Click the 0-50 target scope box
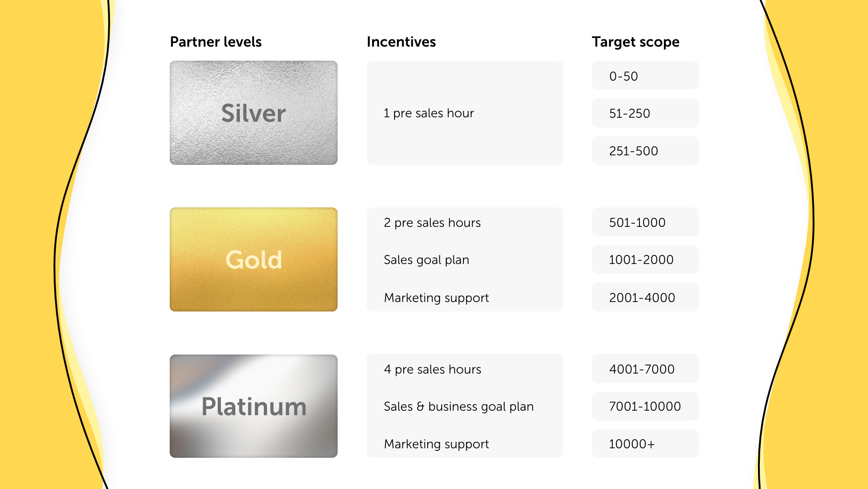The image size is (868, 489). pos(645,76)
